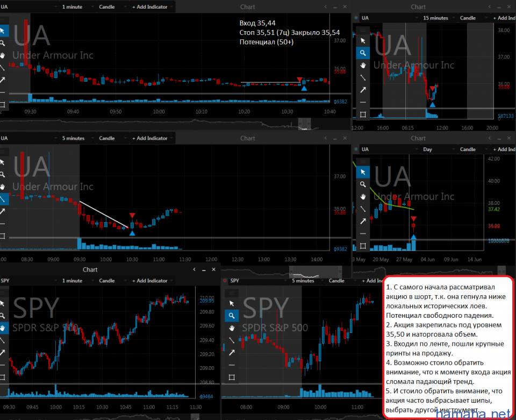Pick zoom magnifier in UA Day chart
The width and height of the screenshot is (516, 420).
[363, 184]
